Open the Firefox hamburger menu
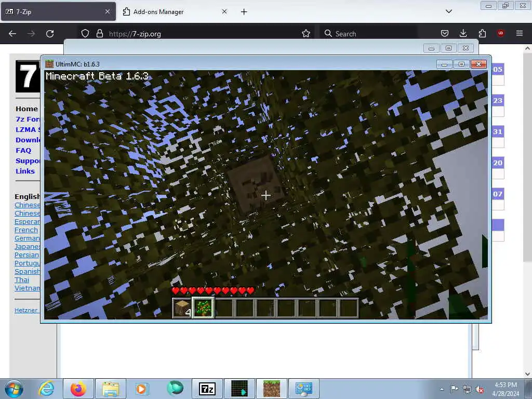 pos(520,33)
